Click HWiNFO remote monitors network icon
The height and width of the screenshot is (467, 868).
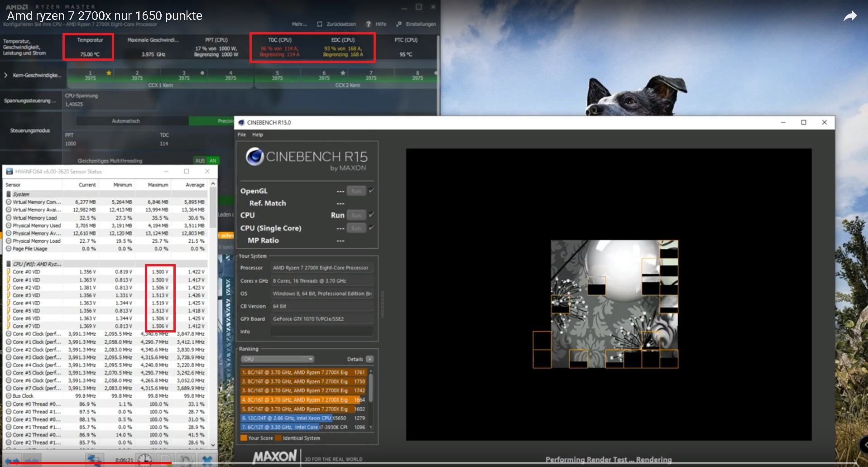(95, 460)
